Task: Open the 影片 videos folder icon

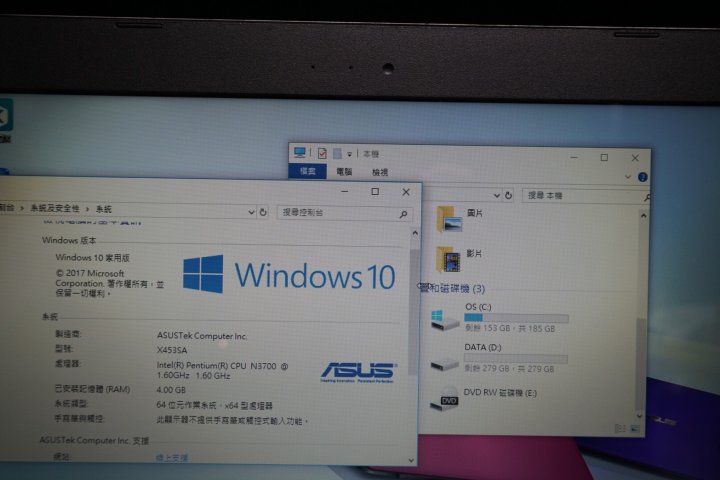Action: (x=449, y=260)
